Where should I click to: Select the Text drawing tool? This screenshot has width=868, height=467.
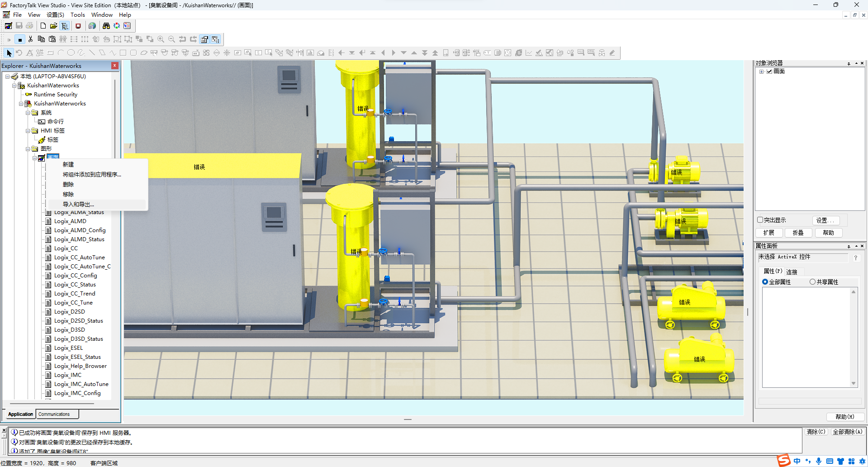(29, 53)
